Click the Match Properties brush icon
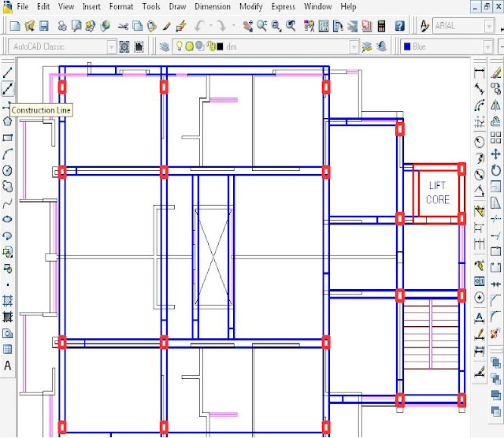504x438 pixels. [166, 26]
